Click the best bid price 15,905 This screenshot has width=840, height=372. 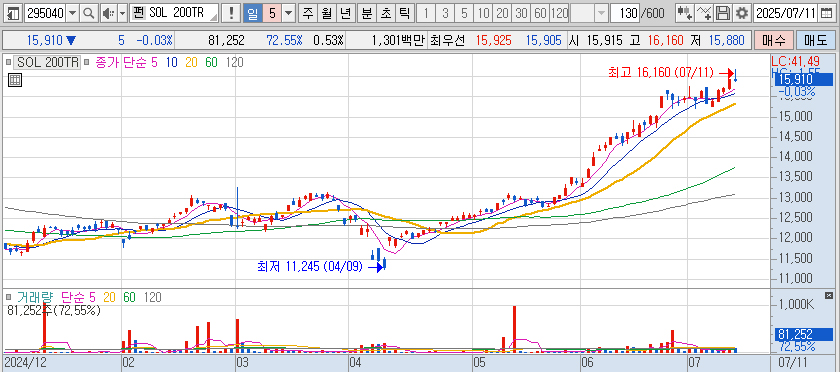point(543,40)
